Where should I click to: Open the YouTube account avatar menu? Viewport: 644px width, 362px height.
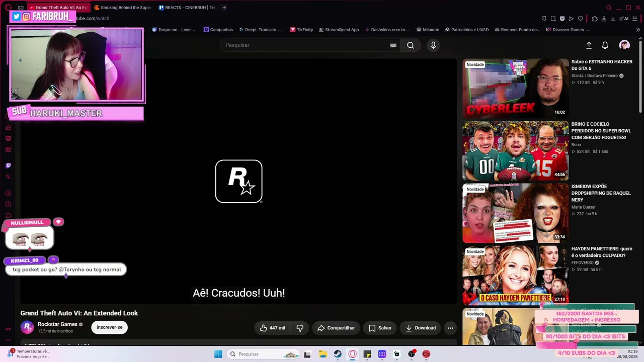[x=624, y=45]
